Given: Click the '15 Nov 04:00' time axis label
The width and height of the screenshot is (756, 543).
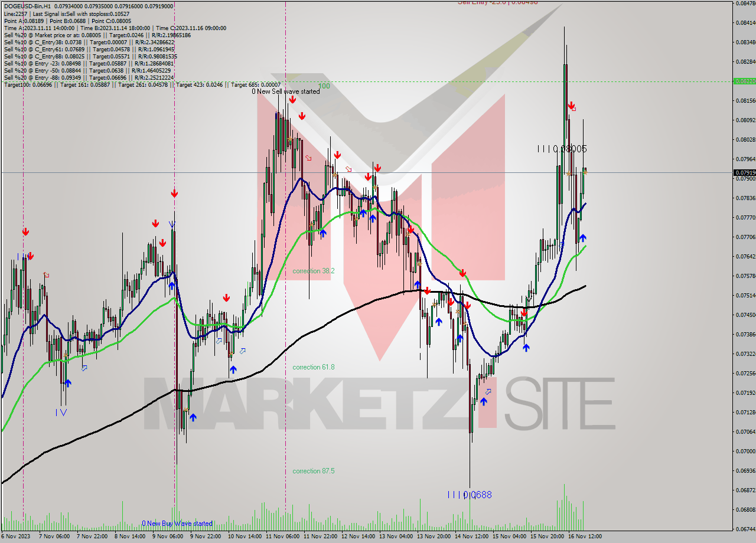Looking at the screenshot, I should pos(510,537).
